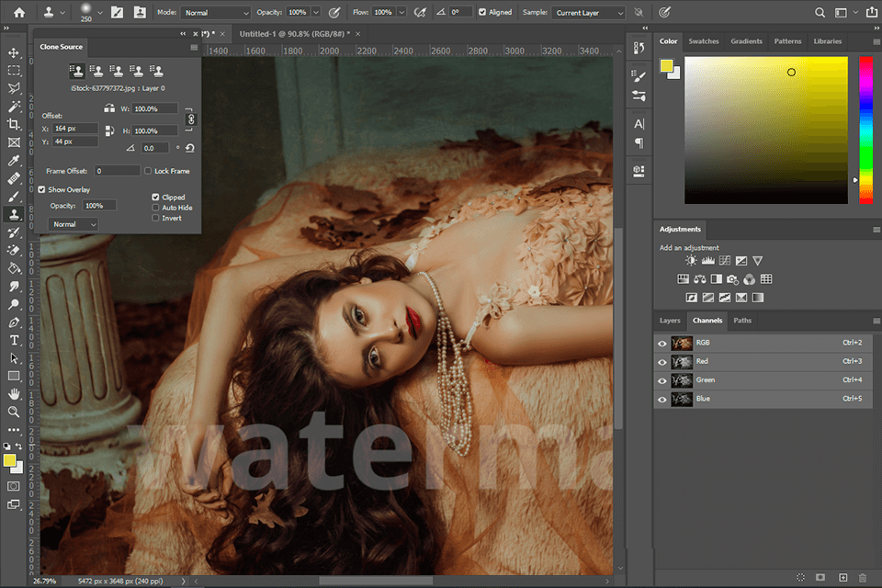
Task: Switch to the Swatches tab
Action: [x=706, y=40]
